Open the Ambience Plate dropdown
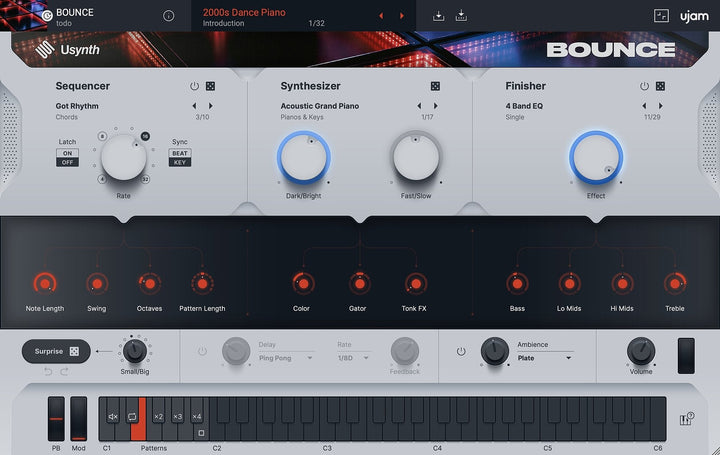 544,358
